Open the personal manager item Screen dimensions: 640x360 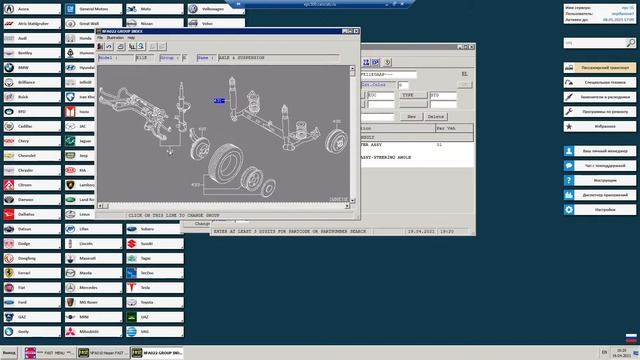[x=600, y=151]
